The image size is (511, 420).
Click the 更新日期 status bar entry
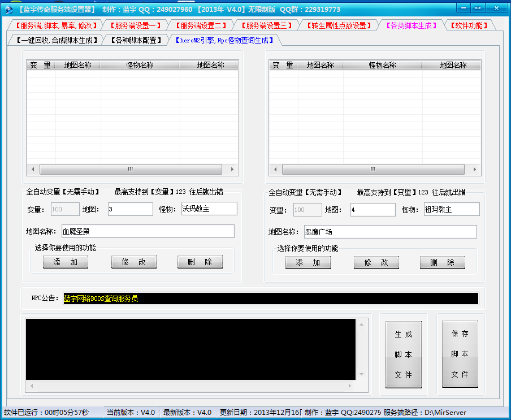260,413
